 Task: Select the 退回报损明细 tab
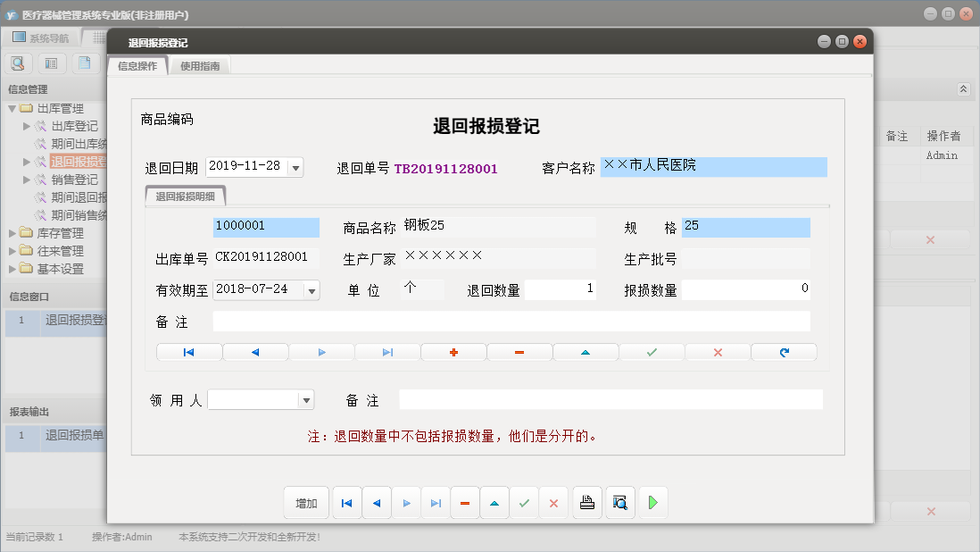pos(186,197)
